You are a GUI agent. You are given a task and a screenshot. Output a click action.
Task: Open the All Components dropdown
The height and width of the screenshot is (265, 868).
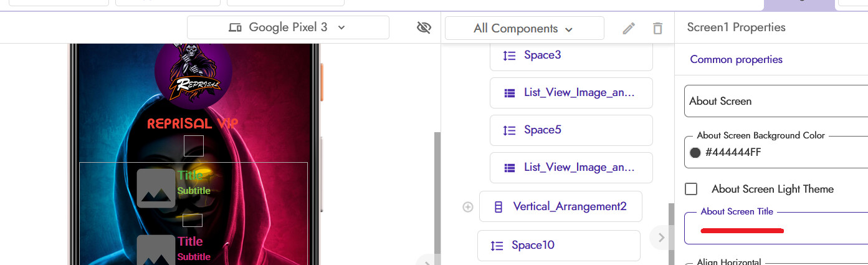coord(525,28)
